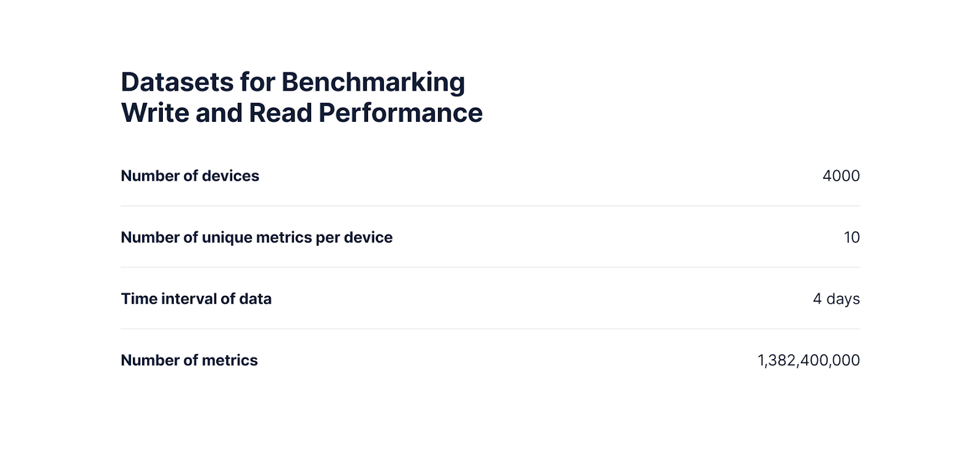Image resolution: width=980 pixels, height=449 pixels.
Task: Select "Number of unique metrics per device" label
Action: pyautogui.click(x=257, y=237)
